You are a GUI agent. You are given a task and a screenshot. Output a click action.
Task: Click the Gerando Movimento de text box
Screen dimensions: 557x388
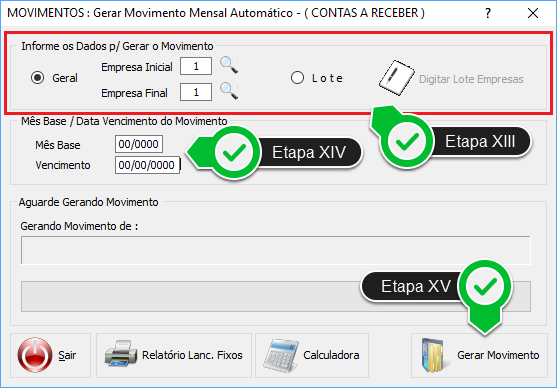[x=276, y=250]
